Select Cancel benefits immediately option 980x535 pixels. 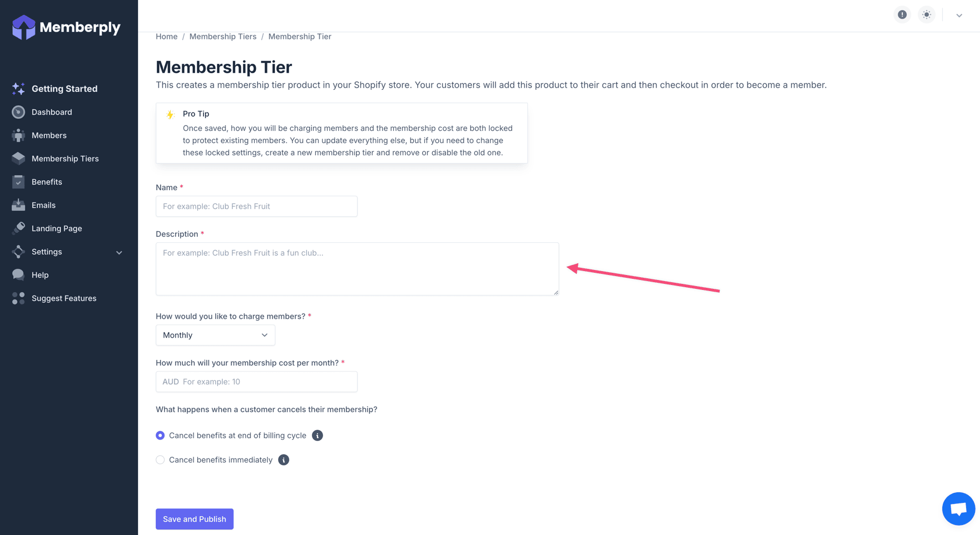pyautogui.click(x=160, y=460)
